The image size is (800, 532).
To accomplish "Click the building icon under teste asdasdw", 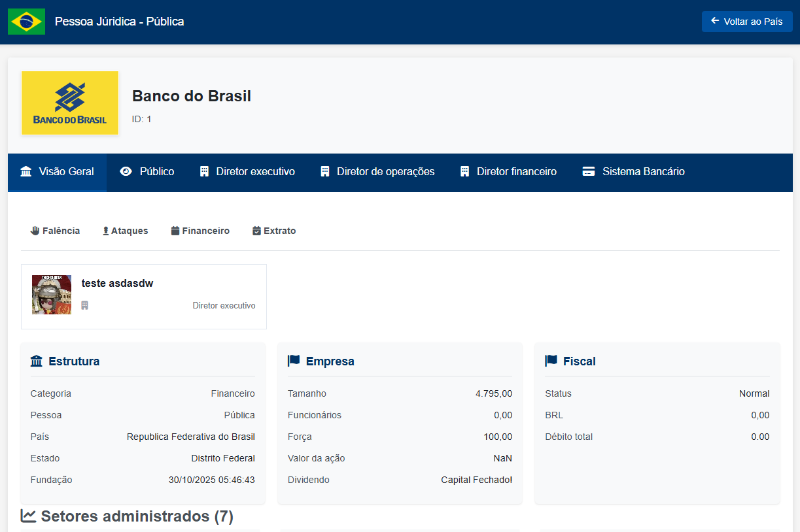I will [x=85, y=305].
